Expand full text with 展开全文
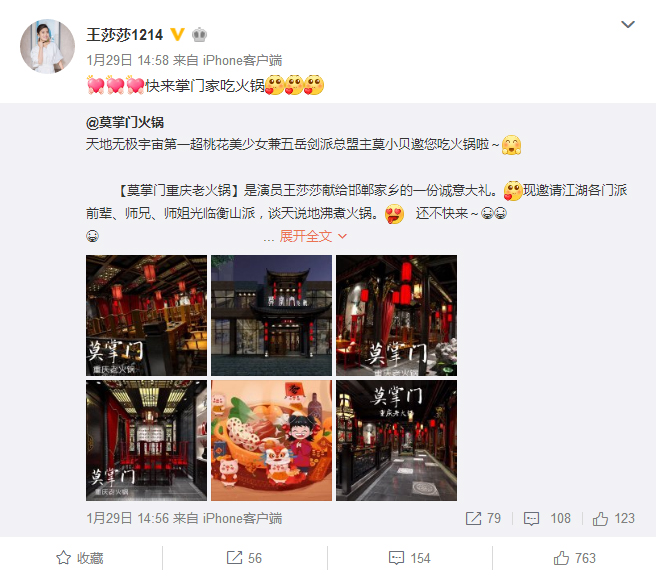The image size is (656, 576). coord(313,236)
